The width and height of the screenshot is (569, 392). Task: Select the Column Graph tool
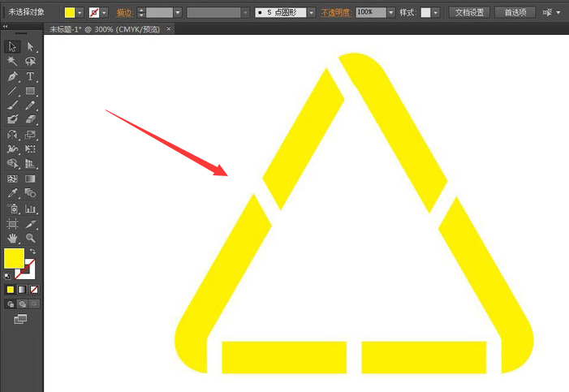pyautogui.click(x=30, y=209)
